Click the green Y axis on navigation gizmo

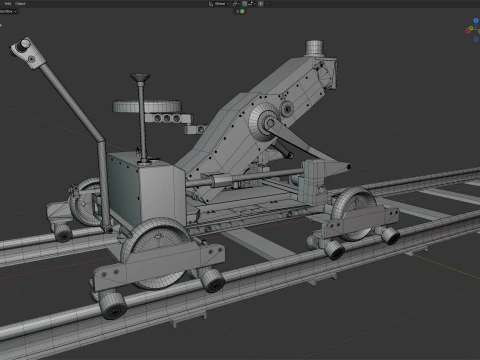point(471,28)
